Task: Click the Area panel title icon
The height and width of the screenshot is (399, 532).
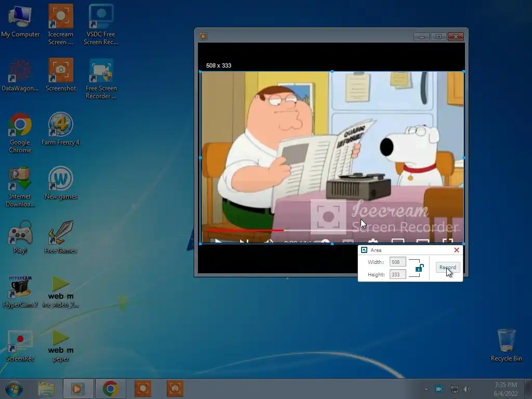Action: pyautogui.click(x=364, y=250)
